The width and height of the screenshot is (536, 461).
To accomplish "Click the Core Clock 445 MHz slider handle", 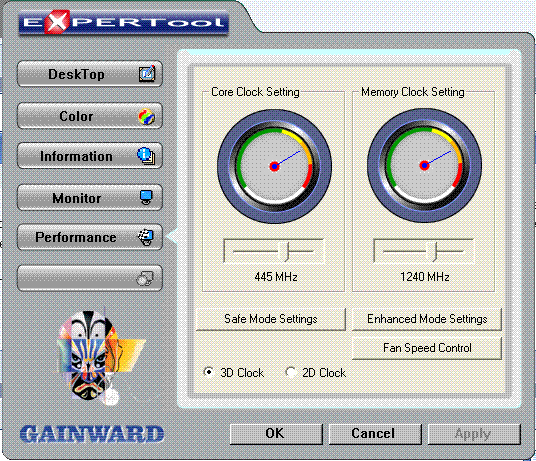I will coord(284,252).
